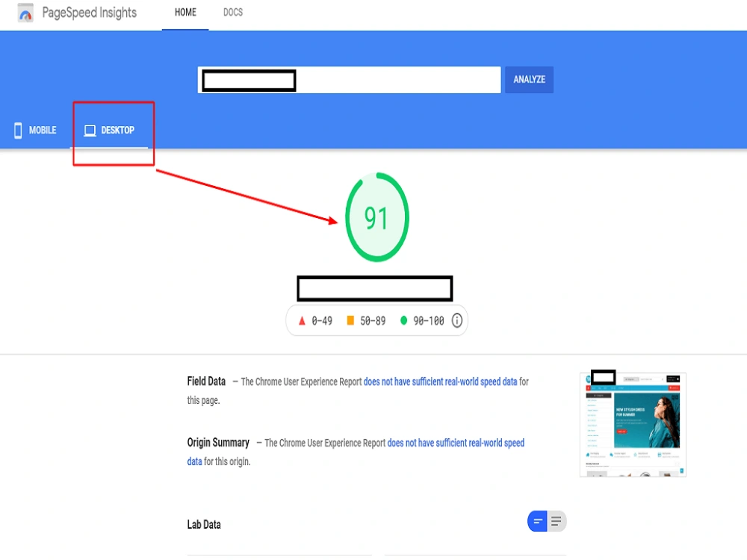This screenshot has height=560, width=747.
Task: Click the ANALYZE button
Action: pos(530,80)
